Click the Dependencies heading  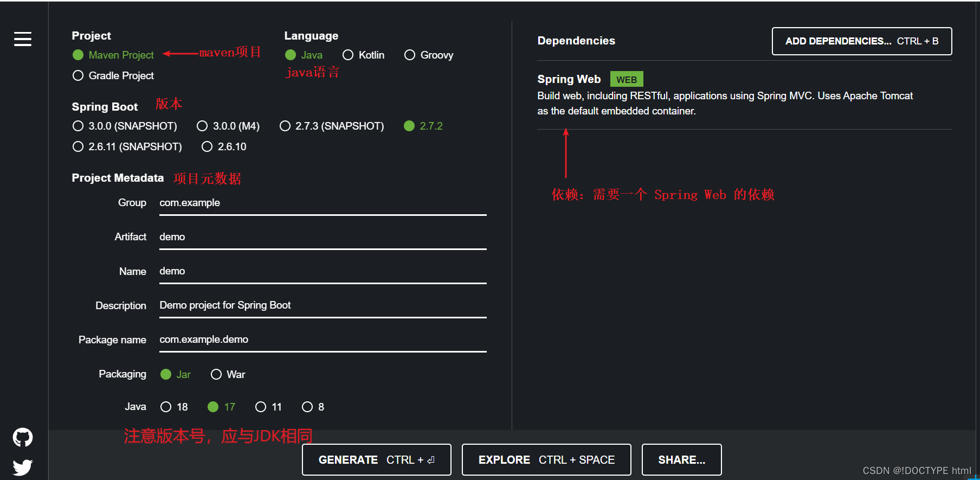pos(576,41)
